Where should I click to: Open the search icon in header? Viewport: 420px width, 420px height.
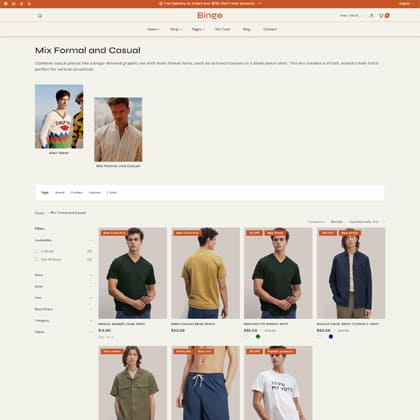pos(40,16)
